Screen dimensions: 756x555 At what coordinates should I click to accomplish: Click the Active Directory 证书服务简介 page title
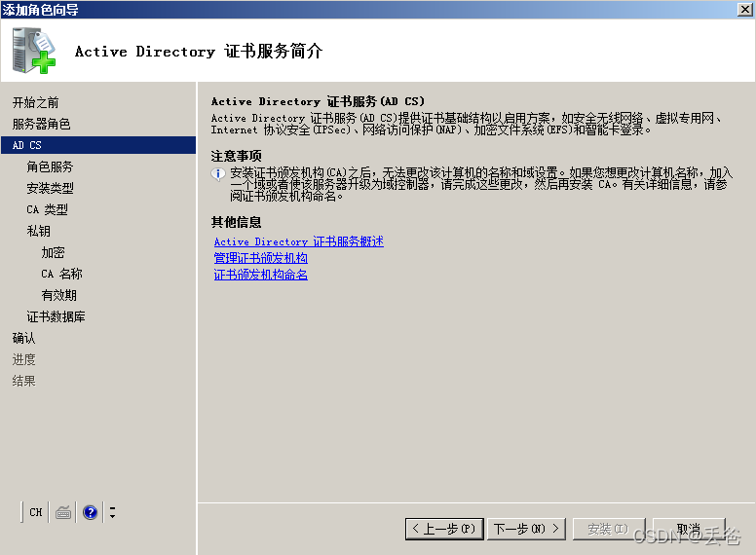coord(199,51)
